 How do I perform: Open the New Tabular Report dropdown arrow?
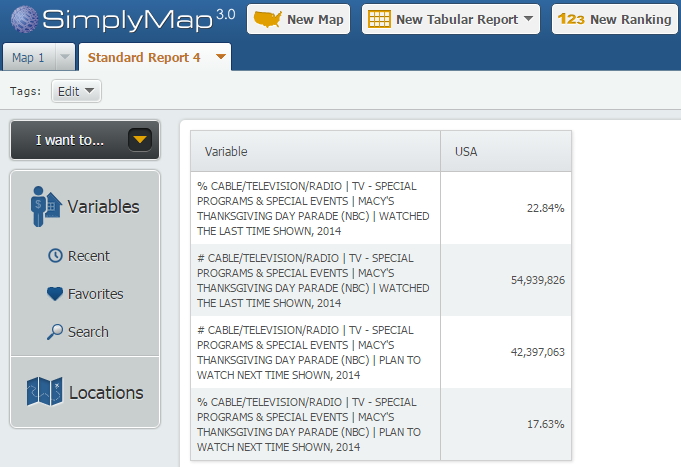pos(529,19)
